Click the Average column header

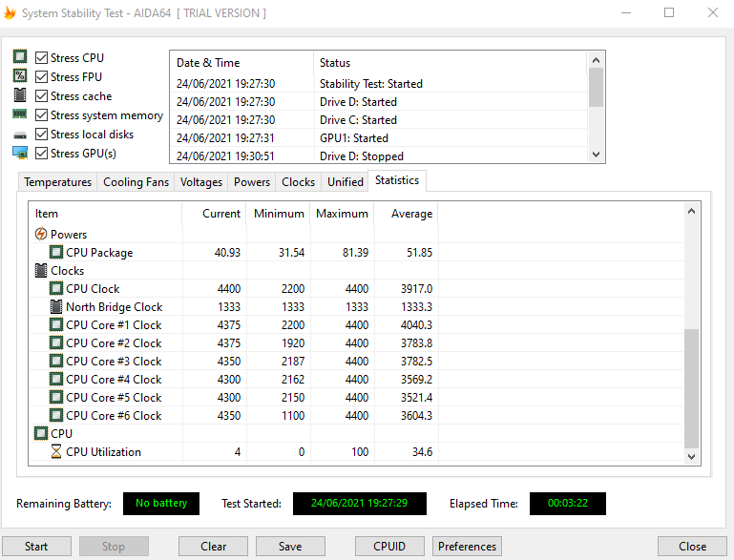click(407, 214)
